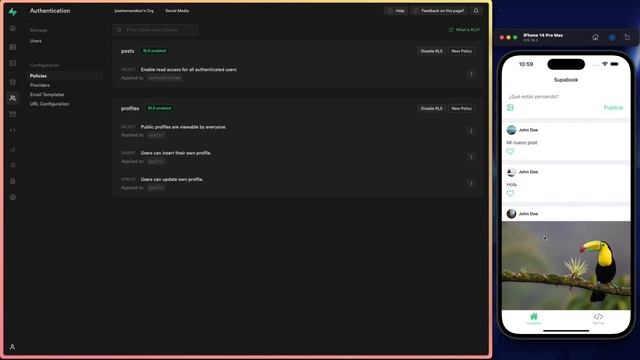
Task: Click Disable RLS for profiles table
Action: 431,108
